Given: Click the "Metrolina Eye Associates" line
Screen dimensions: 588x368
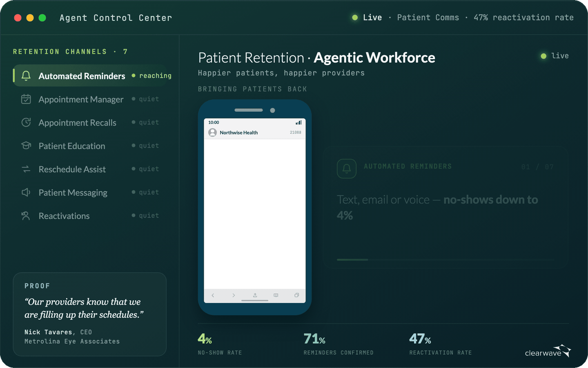Looking at the screenshot, I should click(x=72, y=341).
